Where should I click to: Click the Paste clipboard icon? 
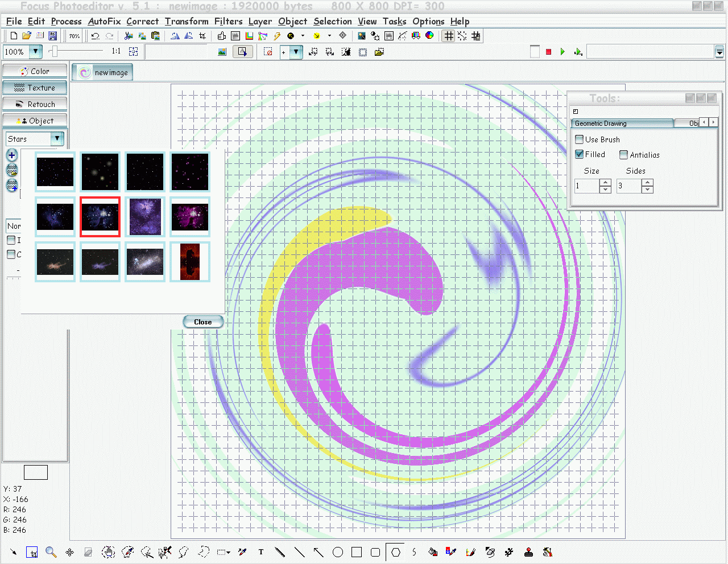pos(155,36)
